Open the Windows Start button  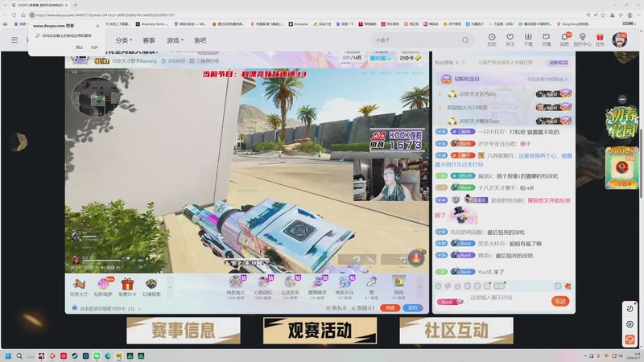tap(8, 356)
